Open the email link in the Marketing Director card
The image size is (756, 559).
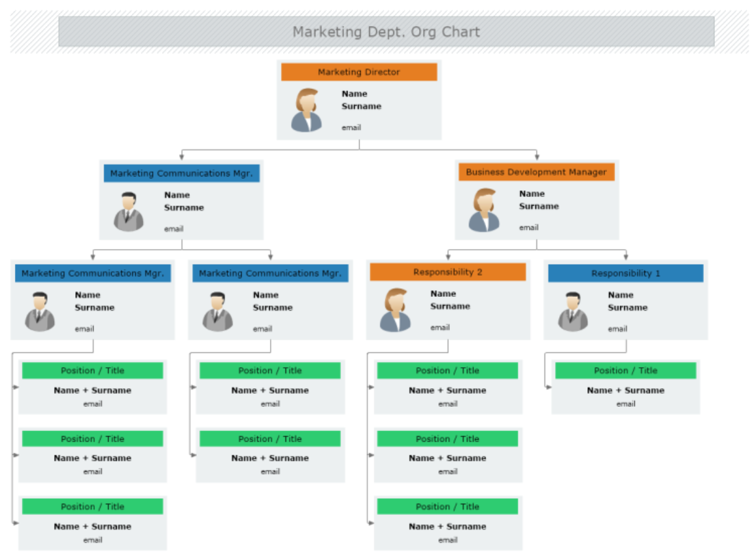[353, 127]
